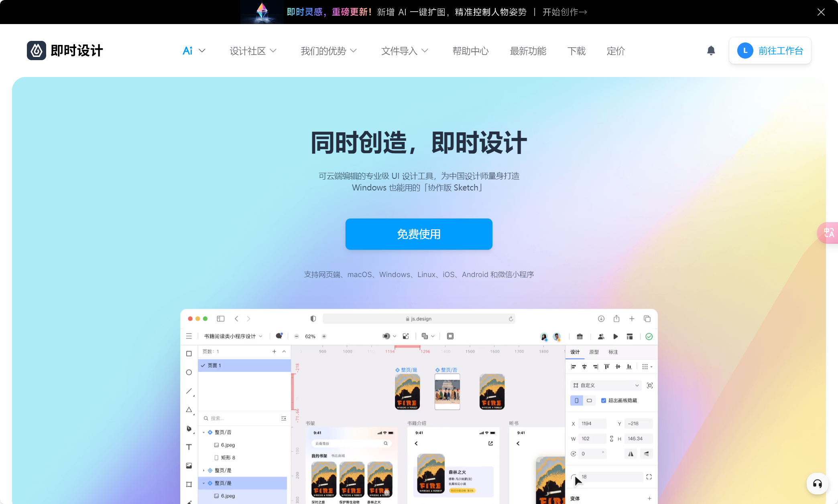Open the 帮助中心 menu item

(x=471, y=51)
